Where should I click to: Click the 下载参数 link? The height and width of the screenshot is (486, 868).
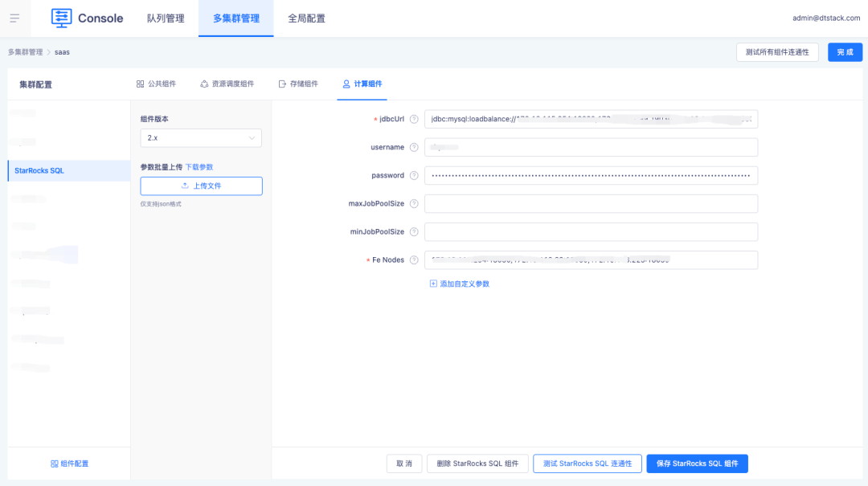(x=199, y=167)
